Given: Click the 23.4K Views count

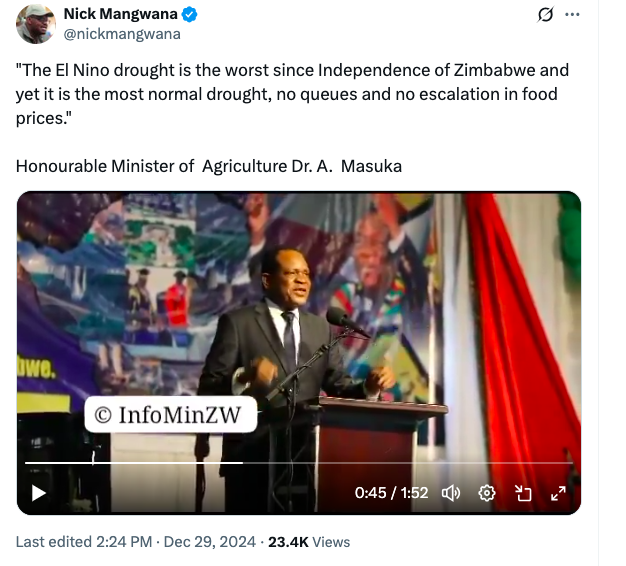Looking at the screenshot, I should [310, 542].
